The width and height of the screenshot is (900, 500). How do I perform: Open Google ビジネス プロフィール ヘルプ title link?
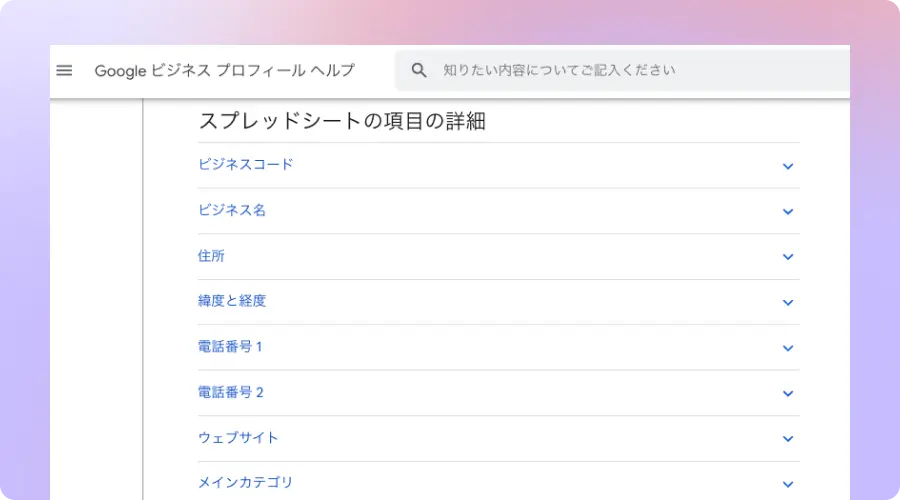tap(224, 71)
